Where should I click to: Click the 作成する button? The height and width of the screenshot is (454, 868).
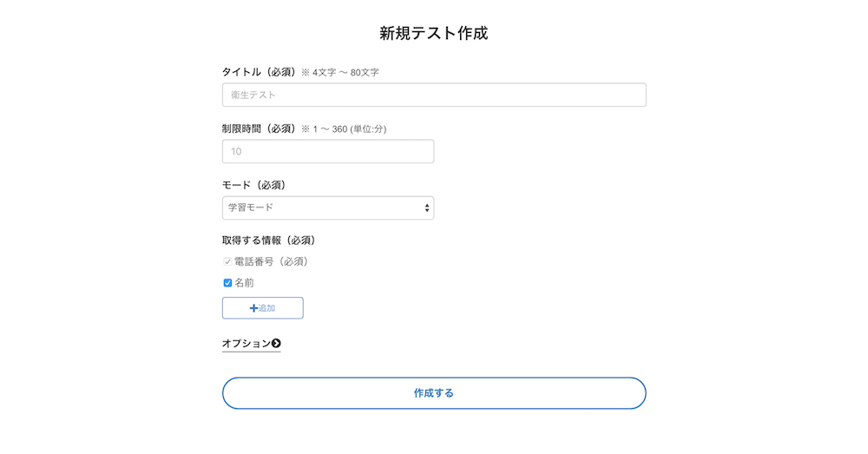coord(434,393)
